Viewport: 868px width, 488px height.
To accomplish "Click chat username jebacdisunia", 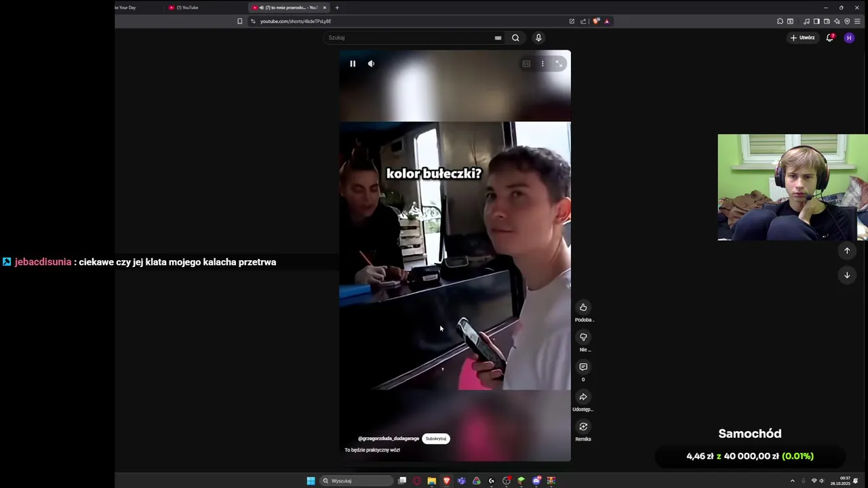I will 43,262.
